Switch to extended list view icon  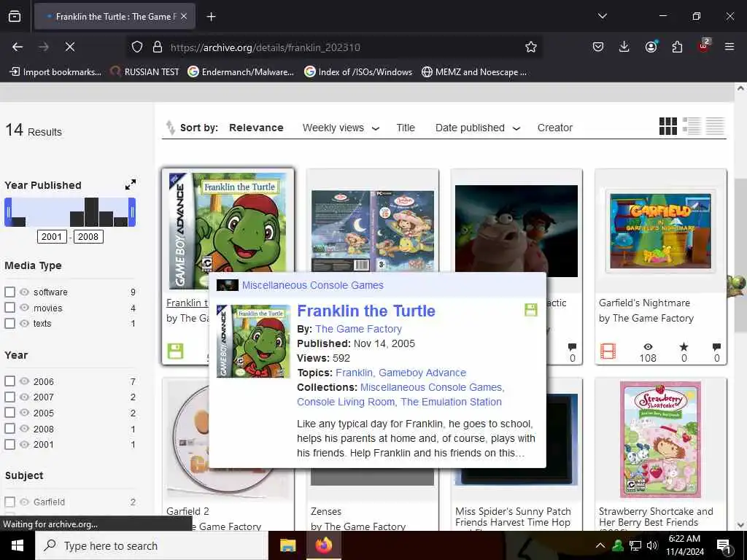tap(692, 127)
